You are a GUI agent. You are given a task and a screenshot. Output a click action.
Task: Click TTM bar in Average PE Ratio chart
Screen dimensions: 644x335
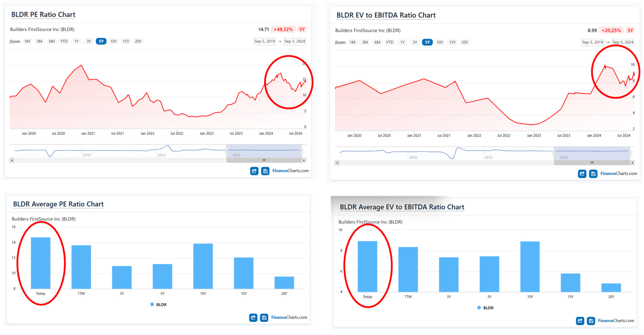[81, 267]
